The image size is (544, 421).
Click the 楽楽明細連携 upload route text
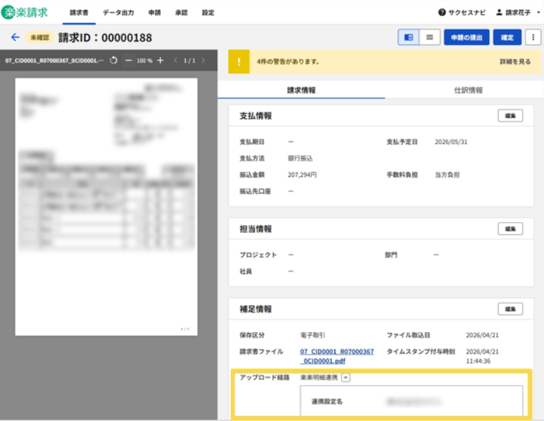pos(319,378)
